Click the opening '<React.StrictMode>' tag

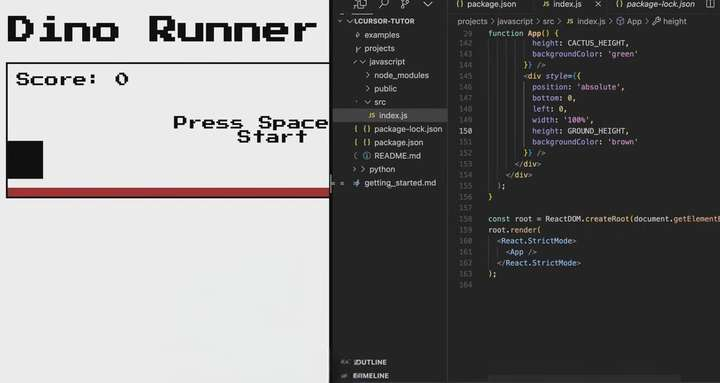click(x=536, y=241)
